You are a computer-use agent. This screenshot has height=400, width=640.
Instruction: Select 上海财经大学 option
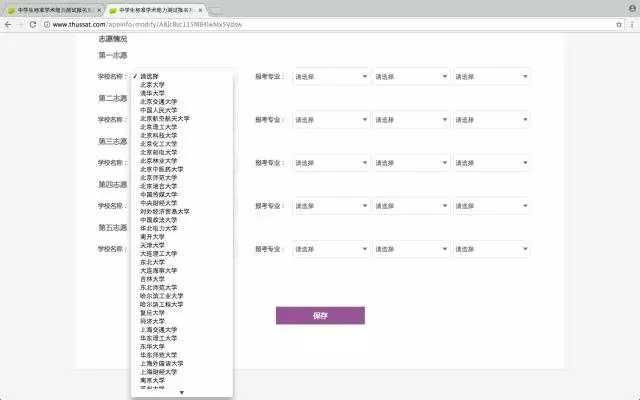(182, 371)
